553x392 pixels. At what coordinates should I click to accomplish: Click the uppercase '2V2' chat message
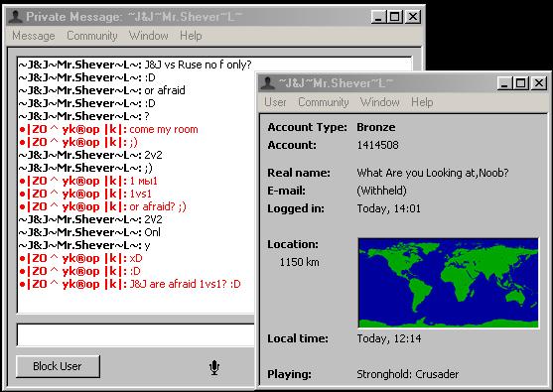154,219
